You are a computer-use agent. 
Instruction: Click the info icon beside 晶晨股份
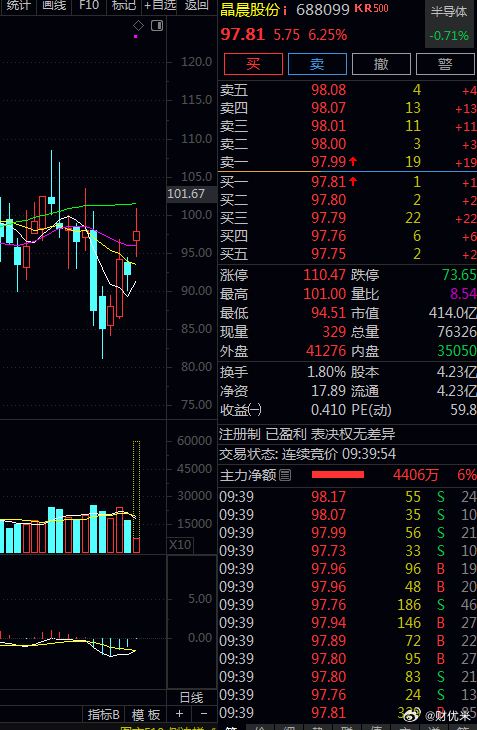click(285, 10)
